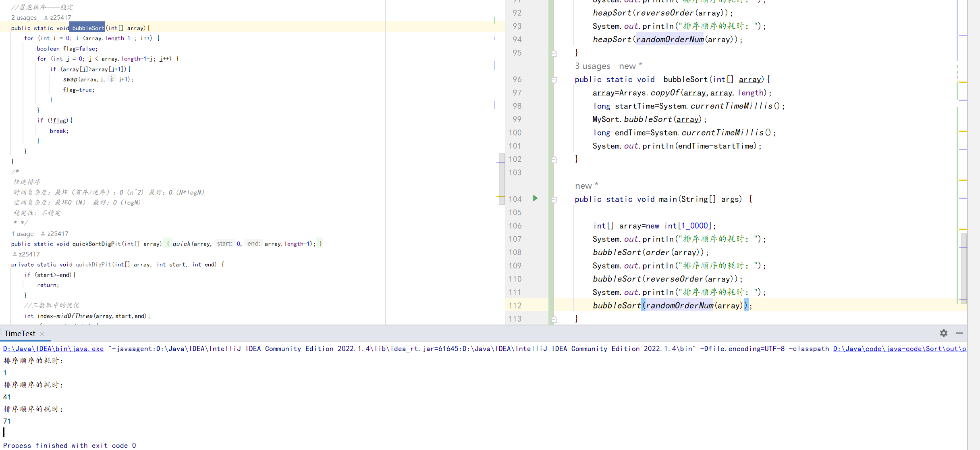
Task: Click the z25417 author icon above bubbleSort
Action: pos(46,18)
